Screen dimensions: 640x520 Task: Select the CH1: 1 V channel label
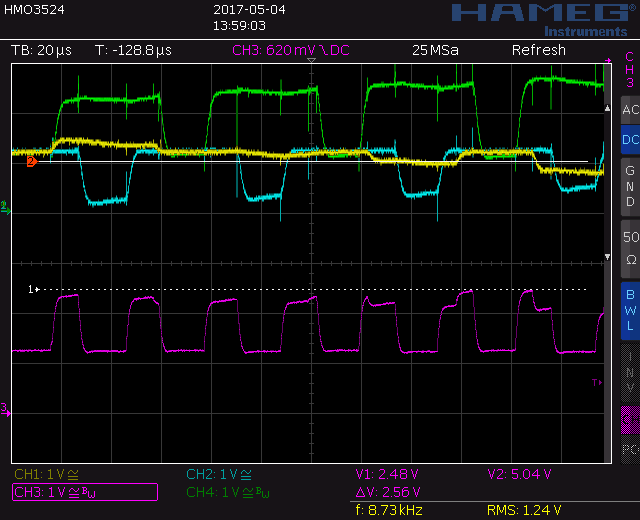(46, 474)
